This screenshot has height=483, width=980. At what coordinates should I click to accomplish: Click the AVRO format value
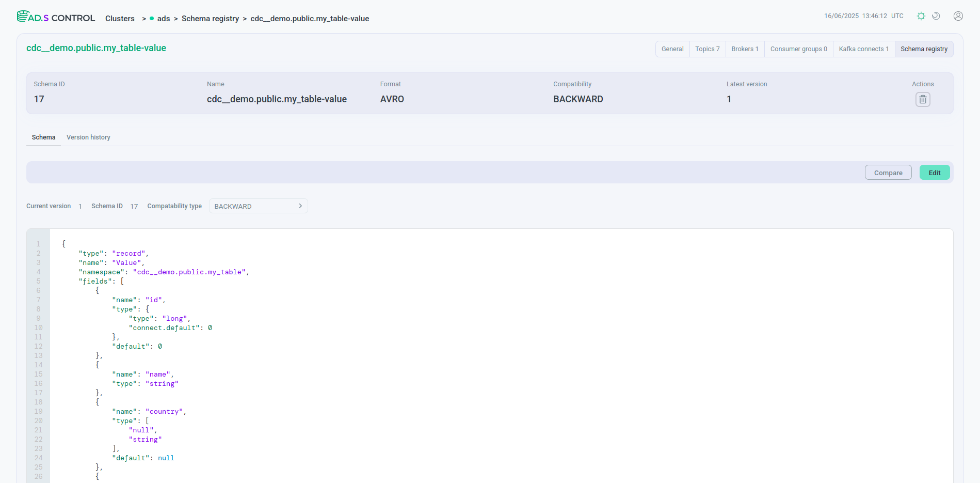tap(392, 99)
